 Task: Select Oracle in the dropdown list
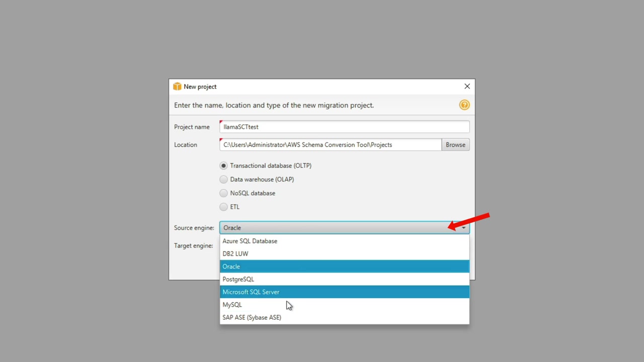coord(344,266)
